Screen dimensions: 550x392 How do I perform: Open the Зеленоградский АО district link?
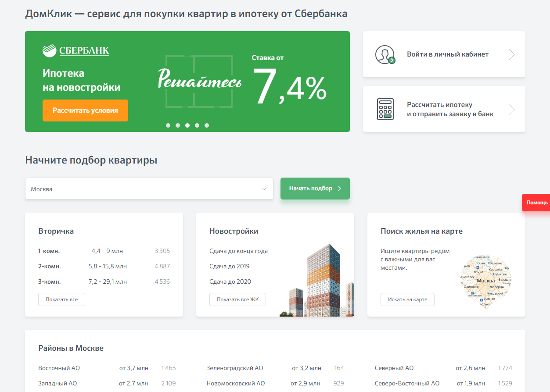click(x=235, y=368)
